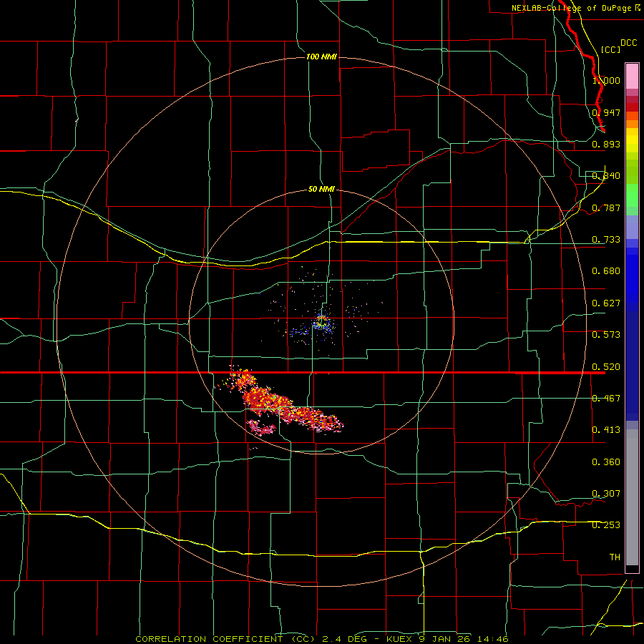Select the bright green color bar segment

point(632,195)
